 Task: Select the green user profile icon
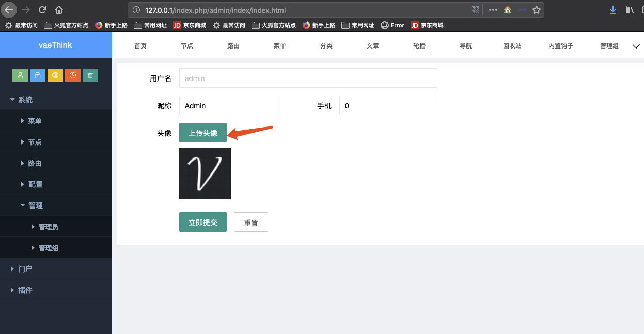pos(20,75)
